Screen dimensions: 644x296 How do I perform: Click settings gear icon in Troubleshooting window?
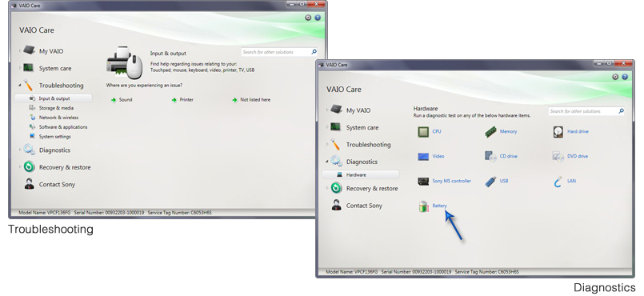308,18
